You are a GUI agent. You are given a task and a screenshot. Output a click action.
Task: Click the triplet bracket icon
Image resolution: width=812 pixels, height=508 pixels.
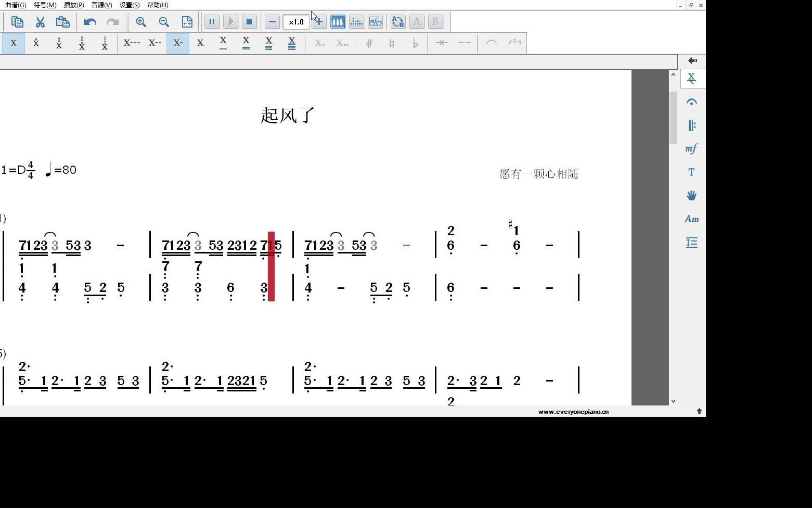pos(514,43)
